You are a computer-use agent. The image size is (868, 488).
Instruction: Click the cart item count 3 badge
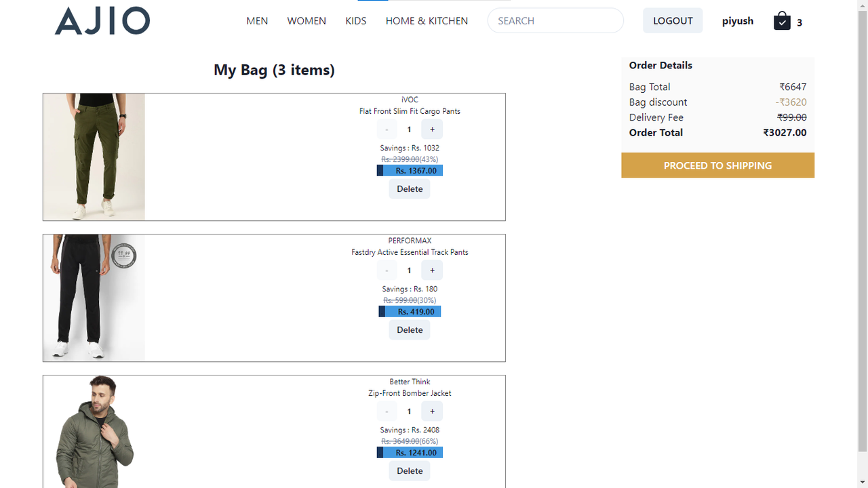pyautogui.click(x=800, y=22)
